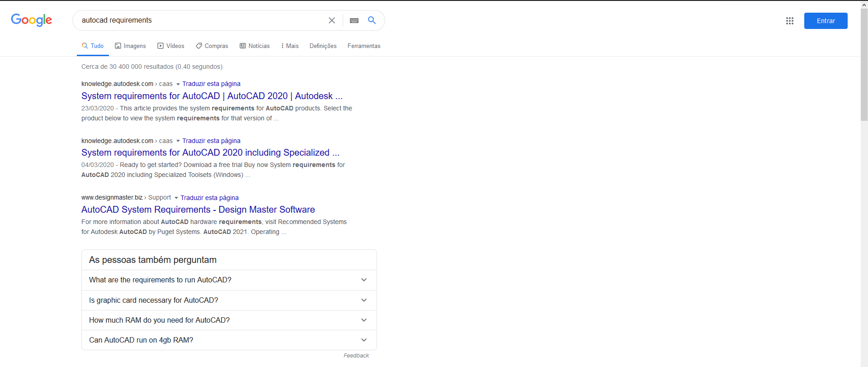Image resolution: width=868 pixels, height=367 pixels.
Task: Switch to the Imagens tab
Action: 130,46
